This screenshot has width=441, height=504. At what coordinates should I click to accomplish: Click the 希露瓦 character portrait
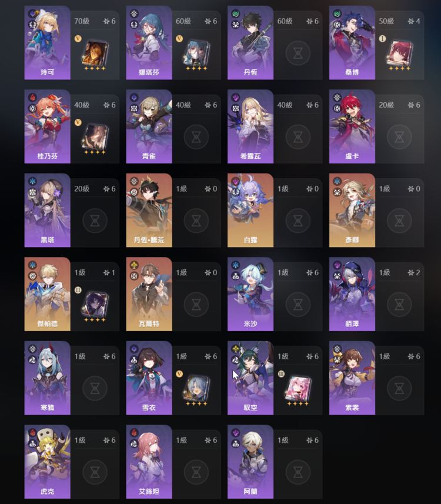(250, 126)
